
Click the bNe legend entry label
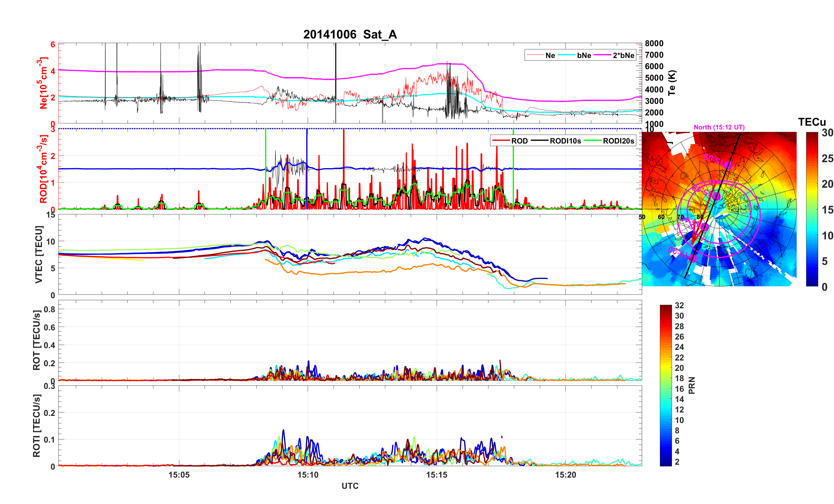coord(584,55)
